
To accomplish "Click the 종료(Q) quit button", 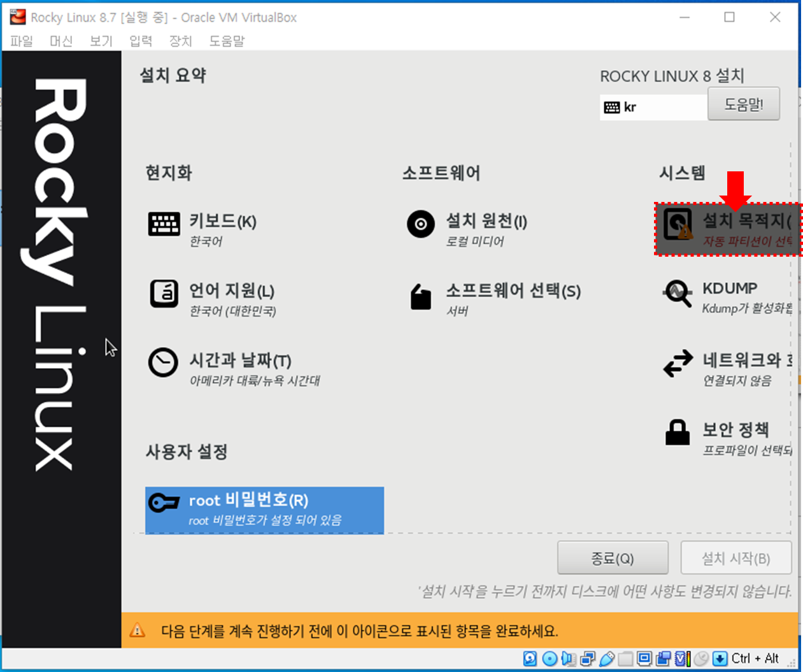I will point(613,559).
